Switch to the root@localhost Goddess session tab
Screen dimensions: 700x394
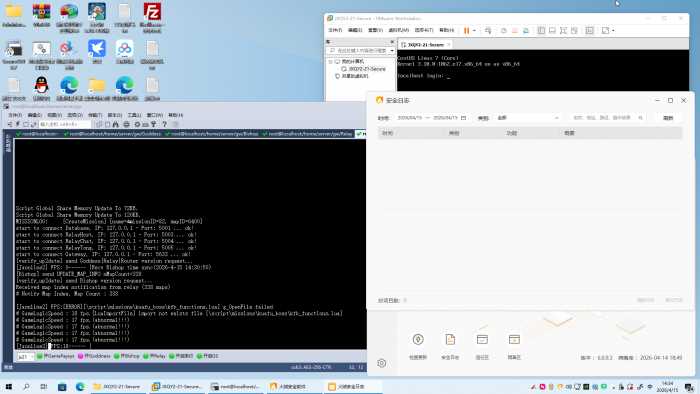[112, 134]
